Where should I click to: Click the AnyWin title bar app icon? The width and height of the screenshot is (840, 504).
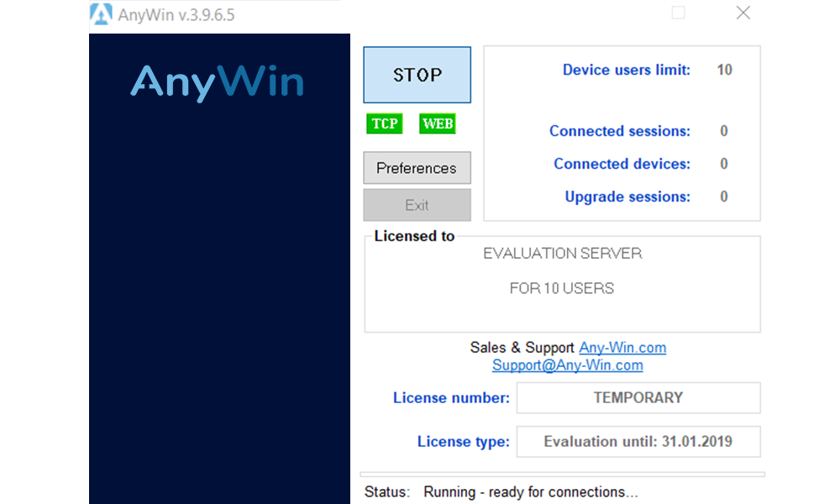tap(101, 14)
